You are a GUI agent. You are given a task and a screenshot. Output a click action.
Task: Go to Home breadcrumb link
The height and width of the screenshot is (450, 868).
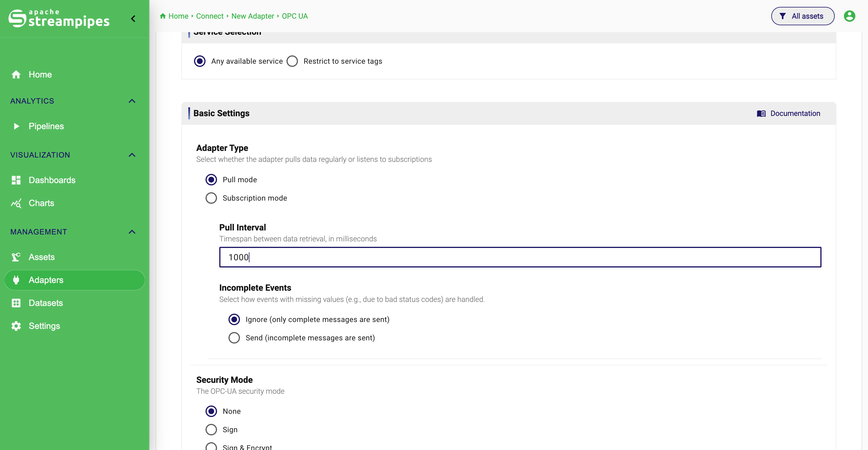tap(178, 16)
